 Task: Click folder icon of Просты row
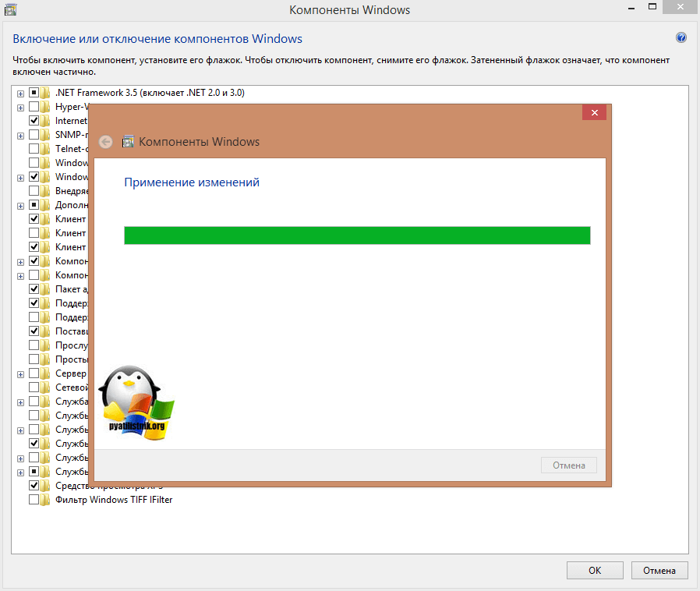click(x=44, y=359)
